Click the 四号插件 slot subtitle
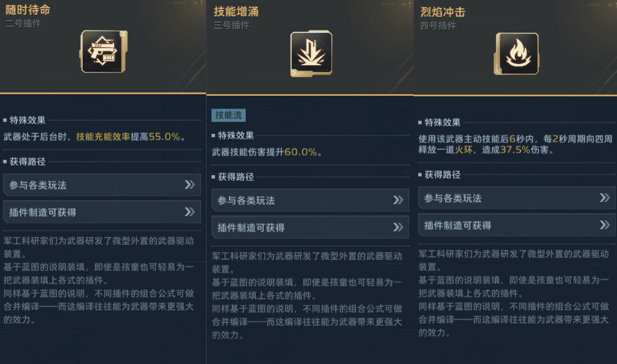 click(438, 25)
